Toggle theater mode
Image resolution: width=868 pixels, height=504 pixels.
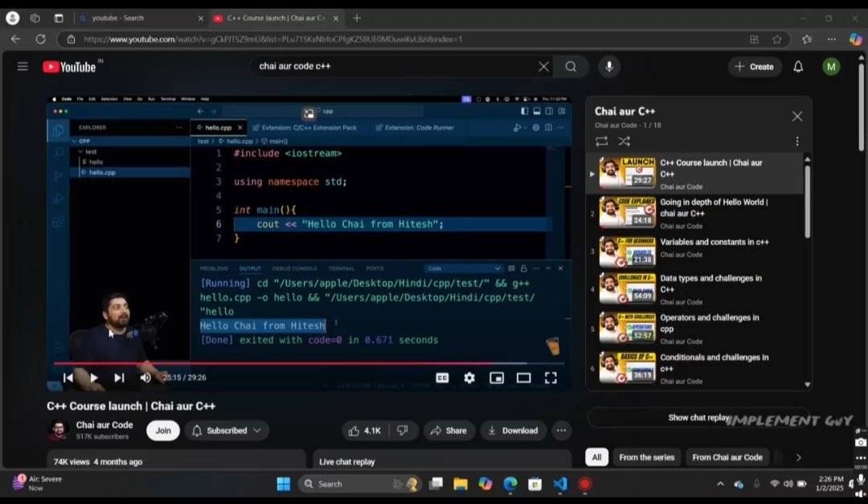[x=524, y=378]
